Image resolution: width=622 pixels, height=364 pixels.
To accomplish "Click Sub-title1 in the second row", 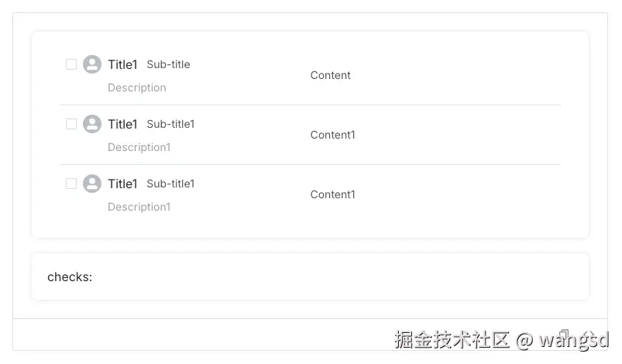I will (x=170, y=124).
